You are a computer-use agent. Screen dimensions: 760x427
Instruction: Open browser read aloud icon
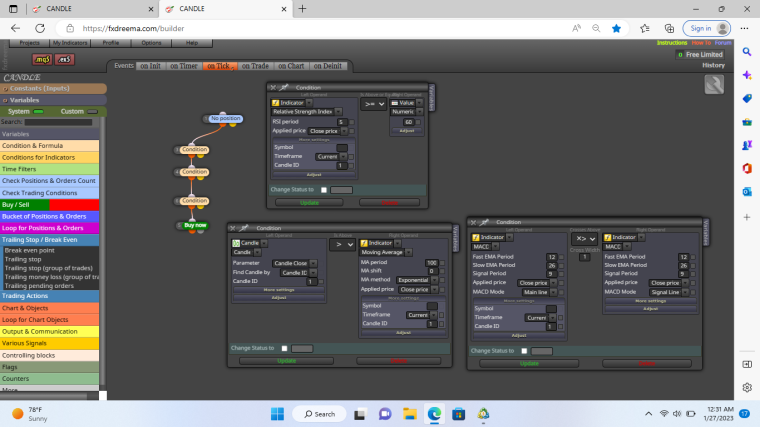click(x=576, y=29)
